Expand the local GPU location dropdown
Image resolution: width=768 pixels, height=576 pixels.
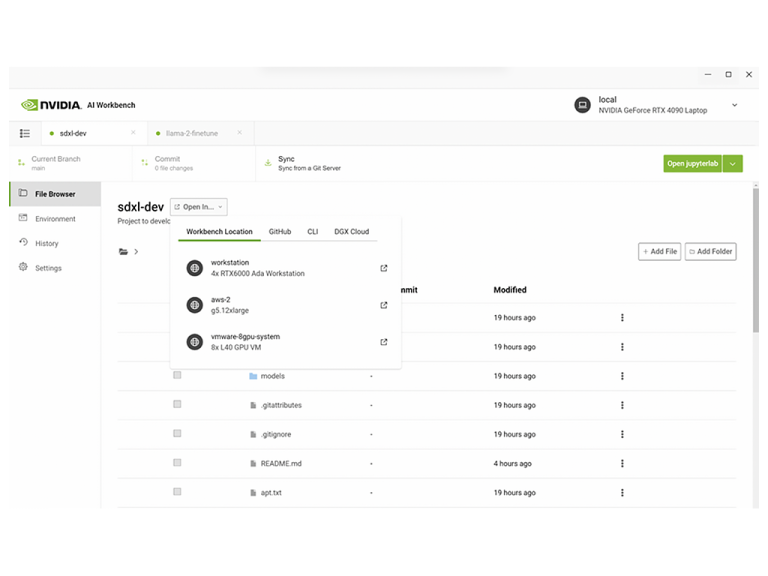[735, 105]
